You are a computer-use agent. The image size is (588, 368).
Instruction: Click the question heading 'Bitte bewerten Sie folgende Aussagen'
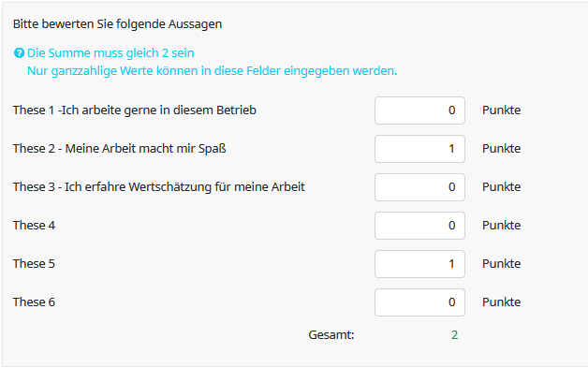coord(117,24)
